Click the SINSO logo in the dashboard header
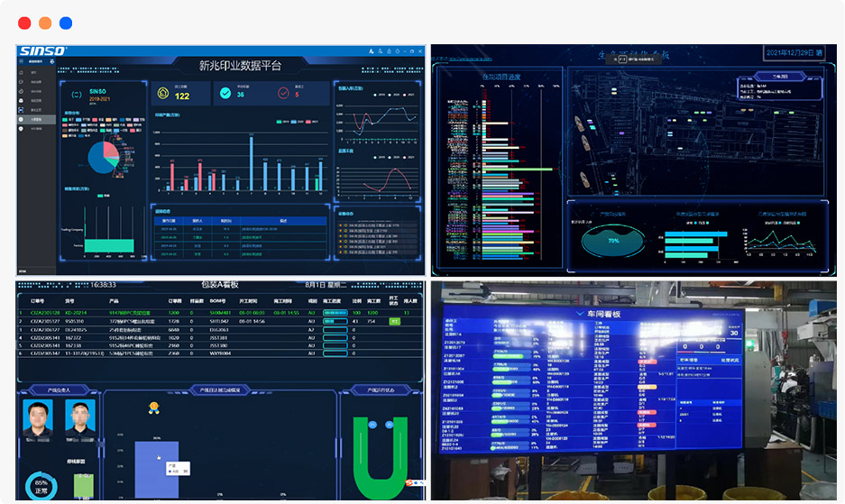 (42, 51)
